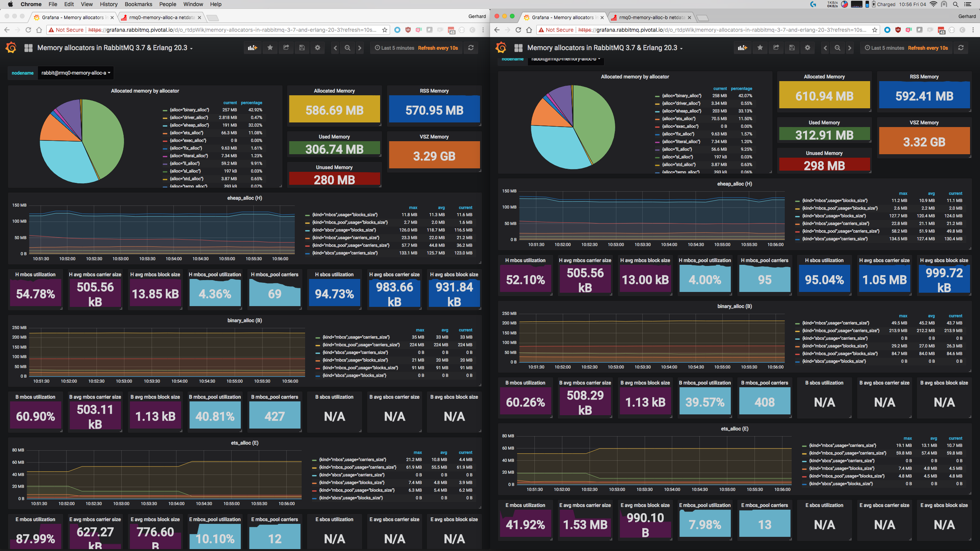Viewport: 980px width, 551px height.
Task: Open nodename dropdown rabbit@rmq0-memory-alloc-a
Action: point(75,73)
